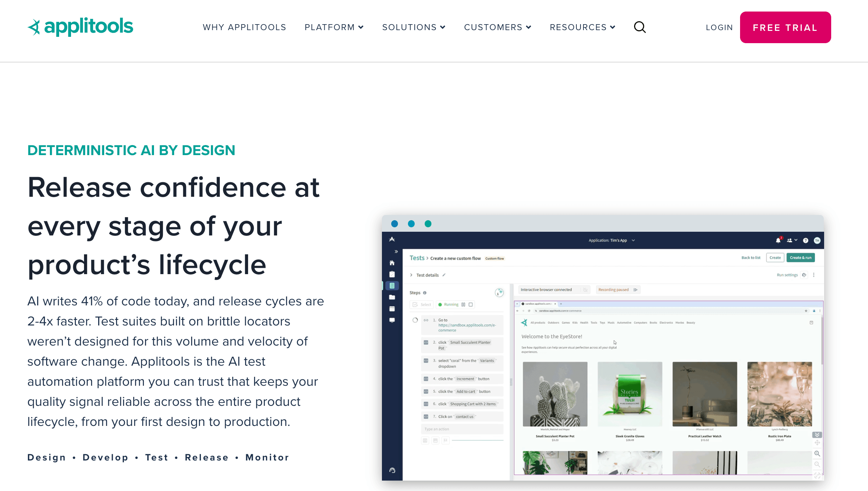Open the team members icon menu
The width and height of the screenshot is (868, 491).
pos(792,240)
